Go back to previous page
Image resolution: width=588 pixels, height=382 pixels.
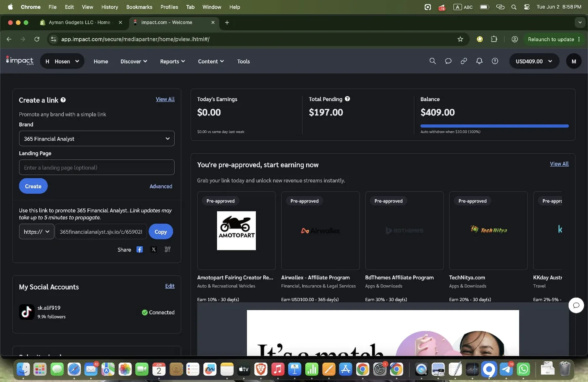[x=9, y=39]
